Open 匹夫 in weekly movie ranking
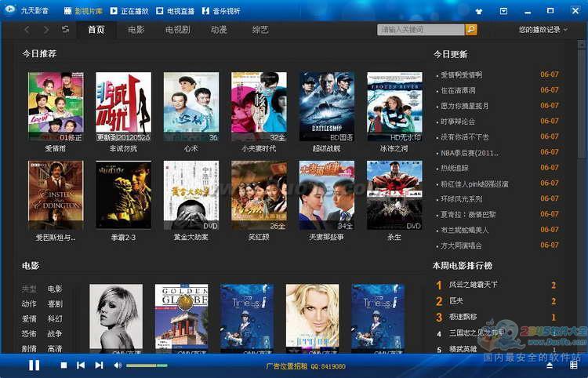 [x=456, y=300]
